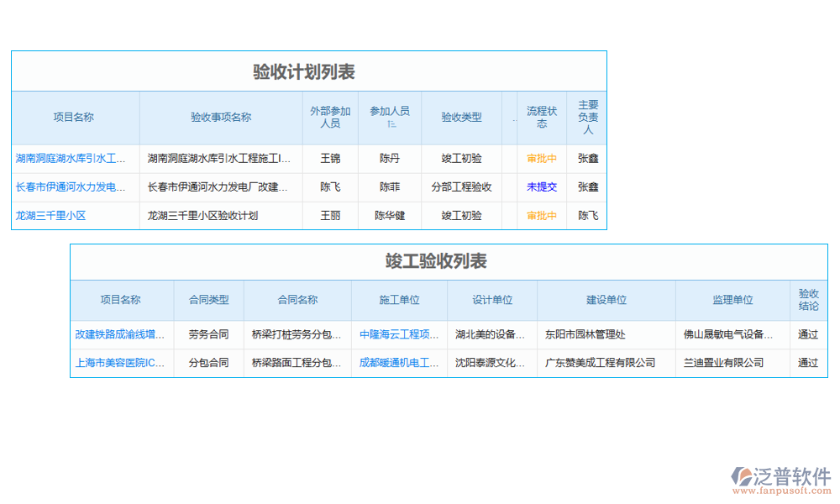
Task: Click the 项目名称 column header in 验收计划列表
Action: coord(75,118)
